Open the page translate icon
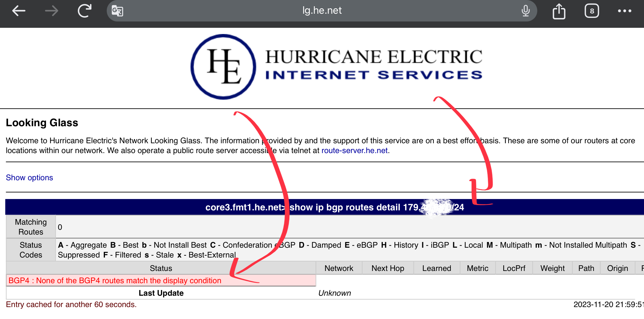 (x=117, y=11)
